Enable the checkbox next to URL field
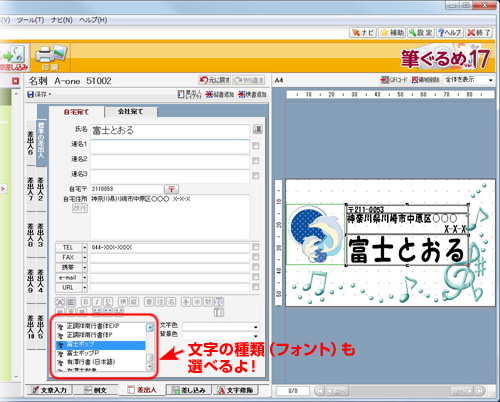 (x=256, y=287)
